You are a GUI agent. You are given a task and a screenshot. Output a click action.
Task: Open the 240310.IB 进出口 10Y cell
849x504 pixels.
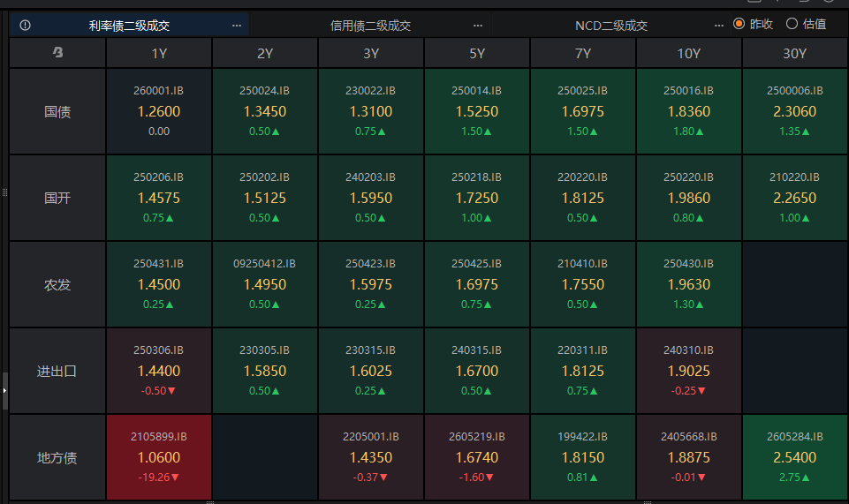pos(689,371)
